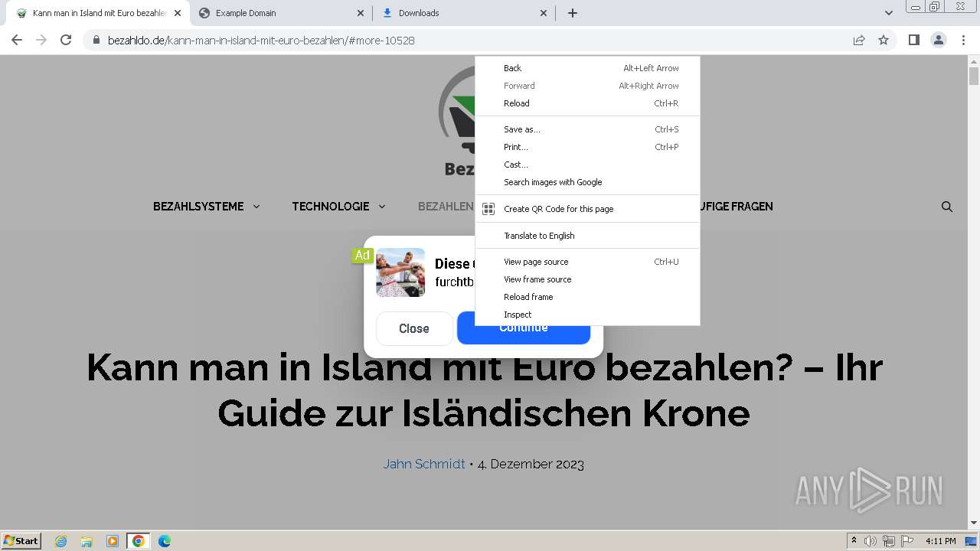The height and width of the screenshot is (551, 980).
Task: Select 'View page source'
Action: tap(587, 262)
